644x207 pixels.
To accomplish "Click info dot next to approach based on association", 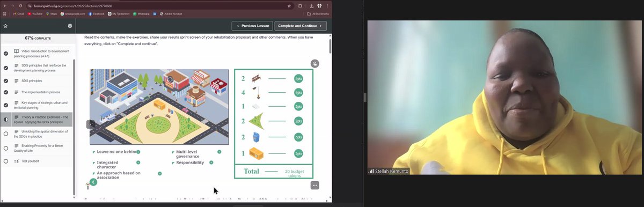I will (160, 173).
